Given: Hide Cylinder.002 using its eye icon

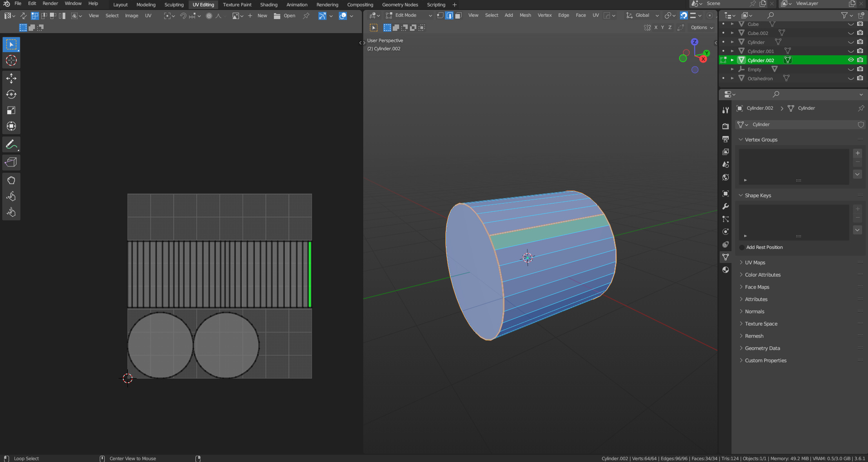Looking at the screenshot, I should coord(851,60).
